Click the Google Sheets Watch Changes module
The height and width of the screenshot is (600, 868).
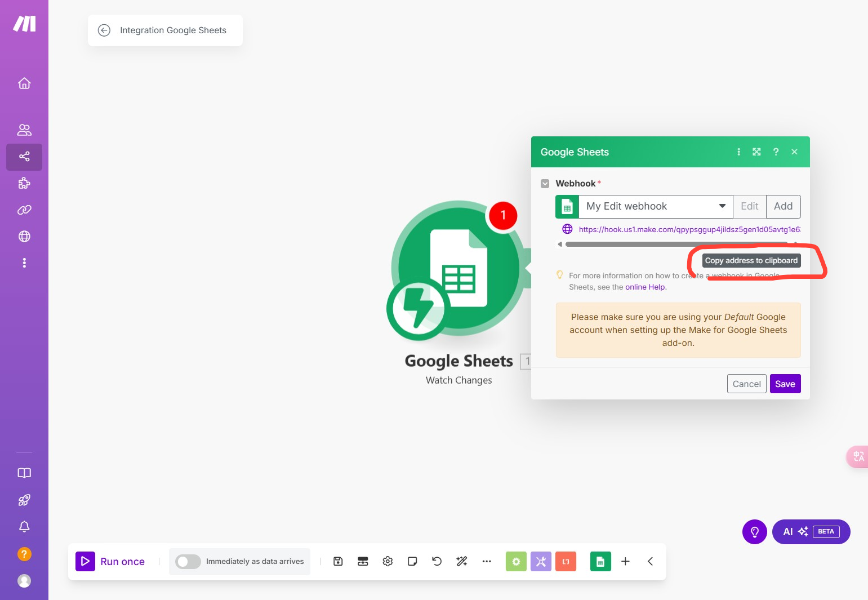pyautogui.click(x=458, y=269)
